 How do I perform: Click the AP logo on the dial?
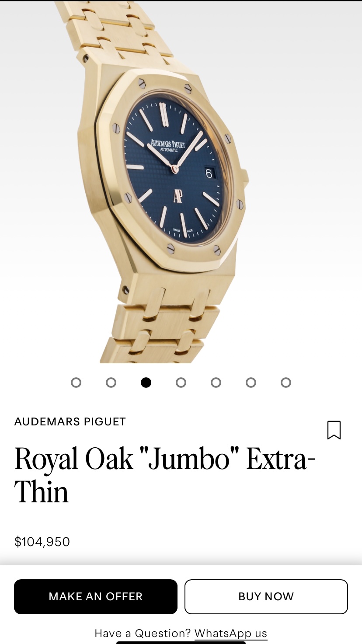click(178, 196)
